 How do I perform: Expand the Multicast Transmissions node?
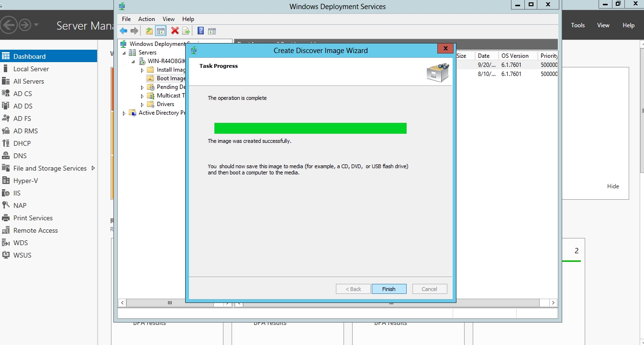[x=142, y=96]
